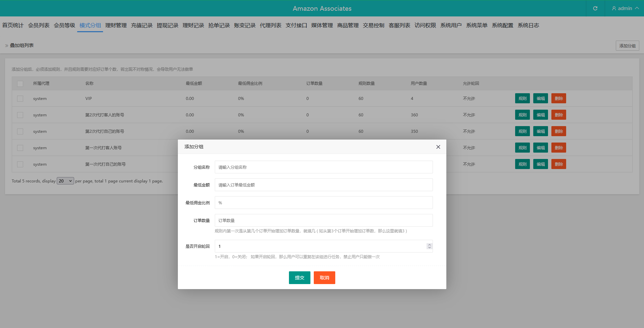Close the 添加分组 dialog with the X

pos(438,147)
